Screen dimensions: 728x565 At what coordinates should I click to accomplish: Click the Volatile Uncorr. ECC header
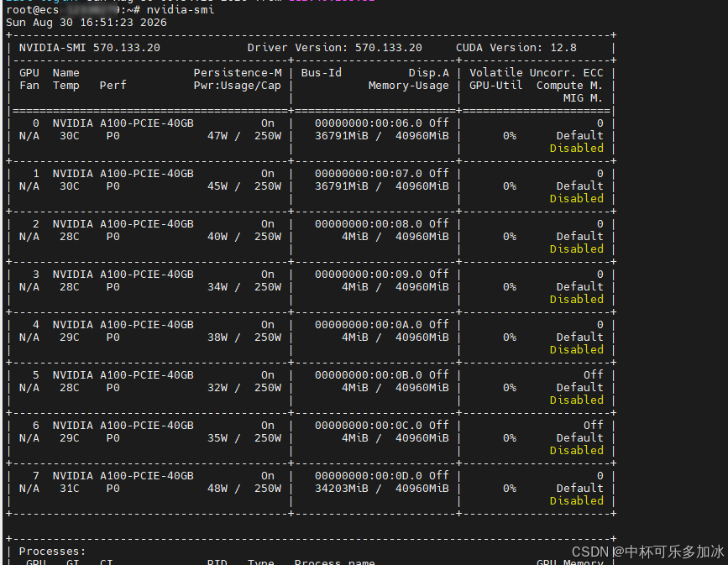coord(537,72)
